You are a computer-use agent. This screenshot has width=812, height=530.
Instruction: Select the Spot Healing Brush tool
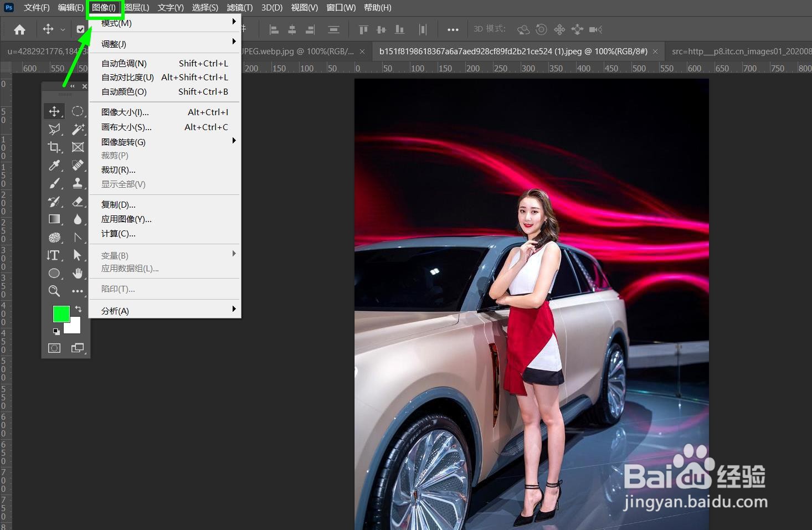click(x=78, y=165)
